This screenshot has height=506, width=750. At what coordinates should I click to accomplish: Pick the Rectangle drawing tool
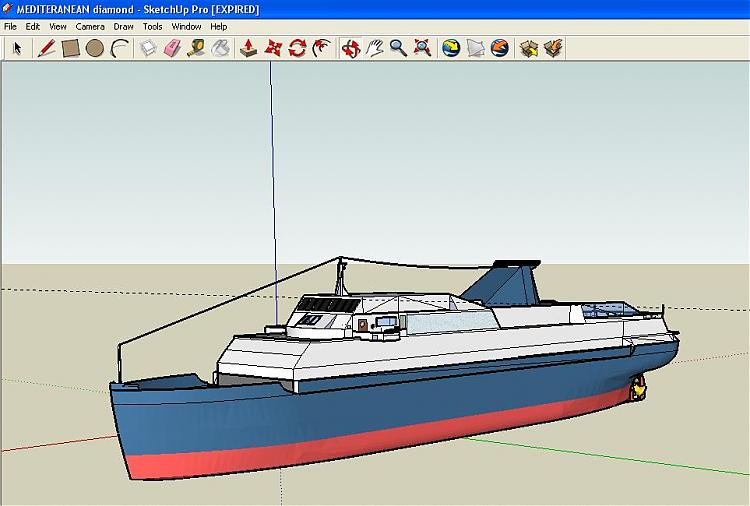70,48
